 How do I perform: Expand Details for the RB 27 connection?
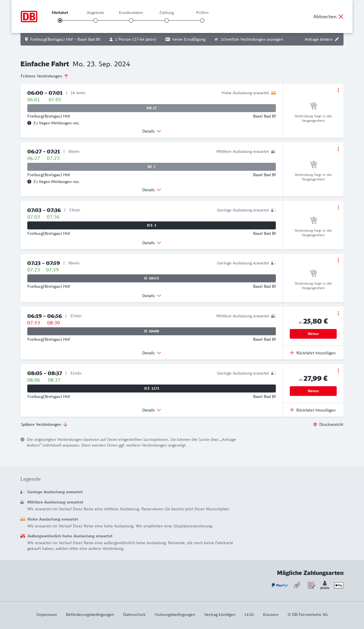[152, 131]
